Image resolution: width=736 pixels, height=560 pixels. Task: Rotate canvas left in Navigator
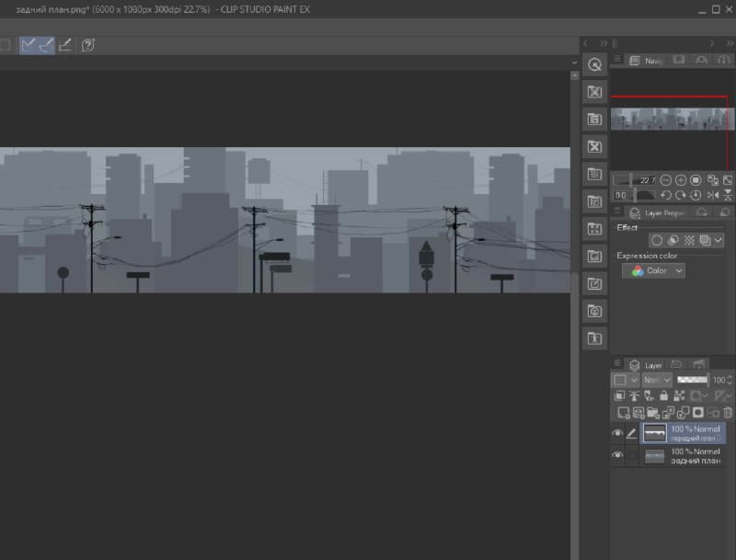click(x=665, y=195)
